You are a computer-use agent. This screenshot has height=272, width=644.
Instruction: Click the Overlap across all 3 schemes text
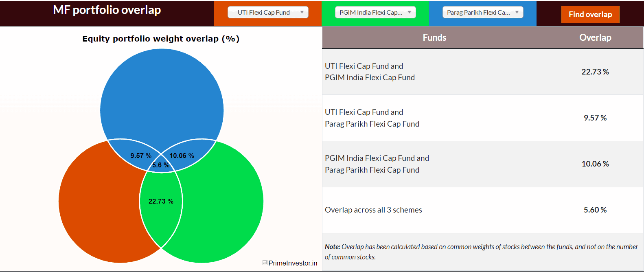(373, 210)
